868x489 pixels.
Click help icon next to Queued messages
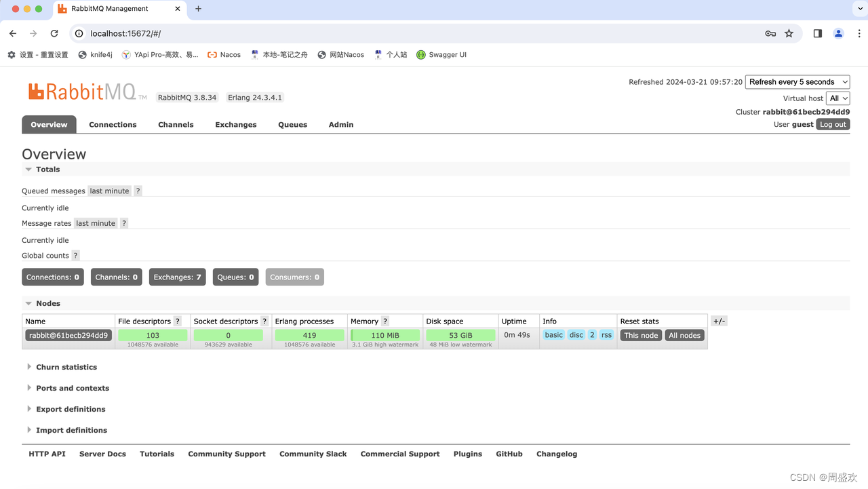point(138,191)
